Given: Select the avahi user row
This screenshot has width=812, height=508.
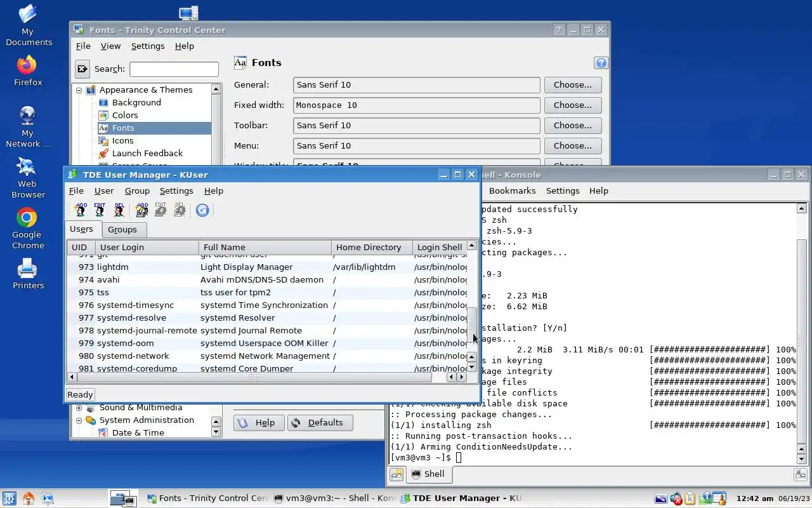Looking at the screenshot, I should click(267, 280).
